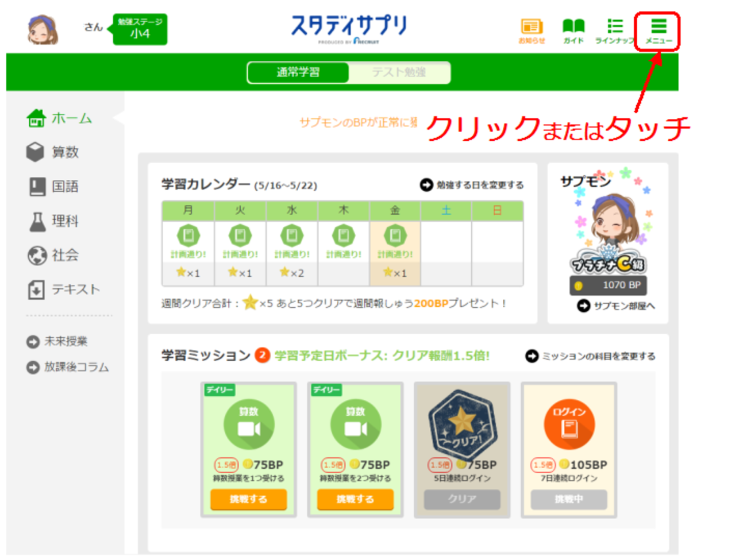
Task: Click the 算数 cube icon
Action: [36, 152]
